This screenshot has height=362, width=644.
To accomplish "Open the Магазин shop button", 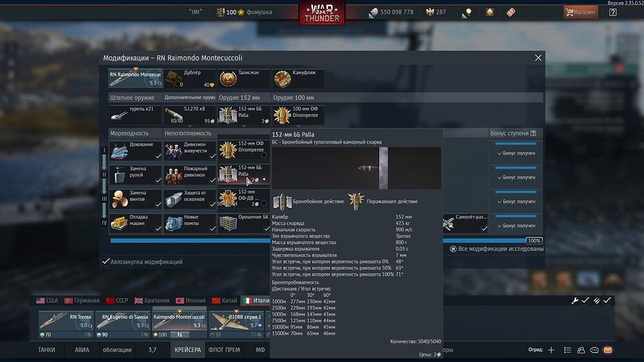I will (x=580, y=12).
